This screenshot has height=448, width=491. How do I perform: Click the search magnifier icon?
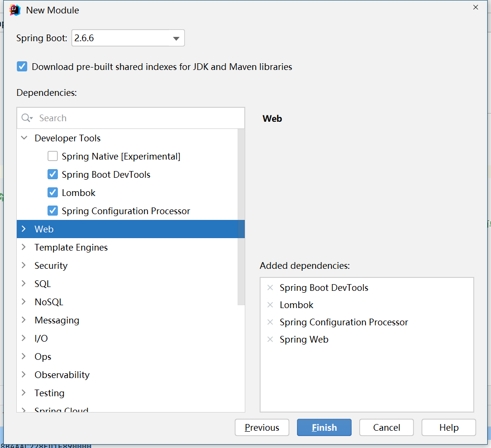click(27, 118)
